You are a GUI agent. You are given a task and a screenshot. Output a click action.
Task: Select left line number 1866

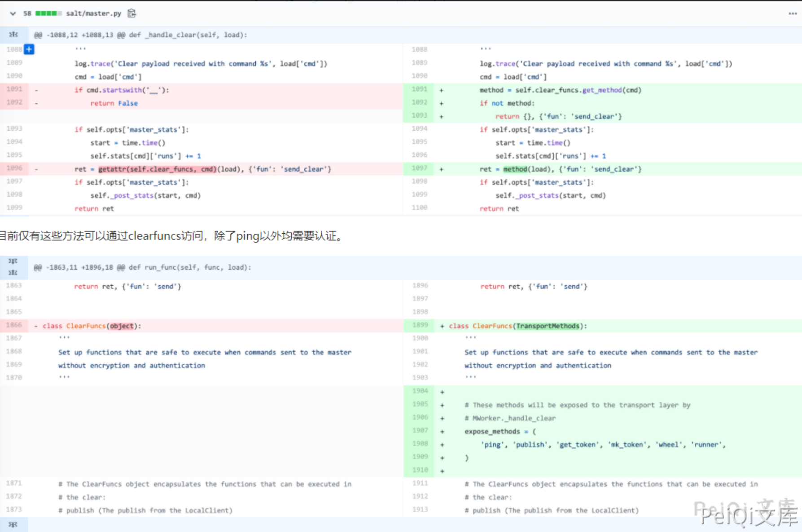pos(14,325)
